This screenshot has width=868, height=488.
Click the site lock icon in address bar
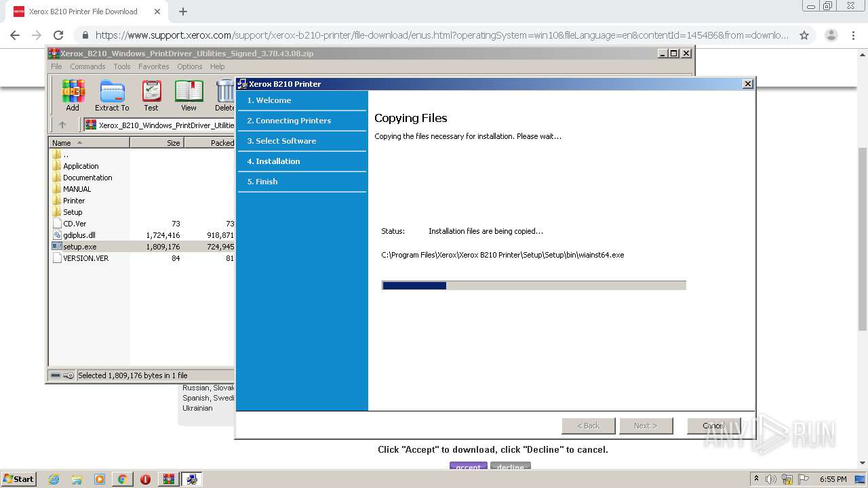tap(85, 35)
